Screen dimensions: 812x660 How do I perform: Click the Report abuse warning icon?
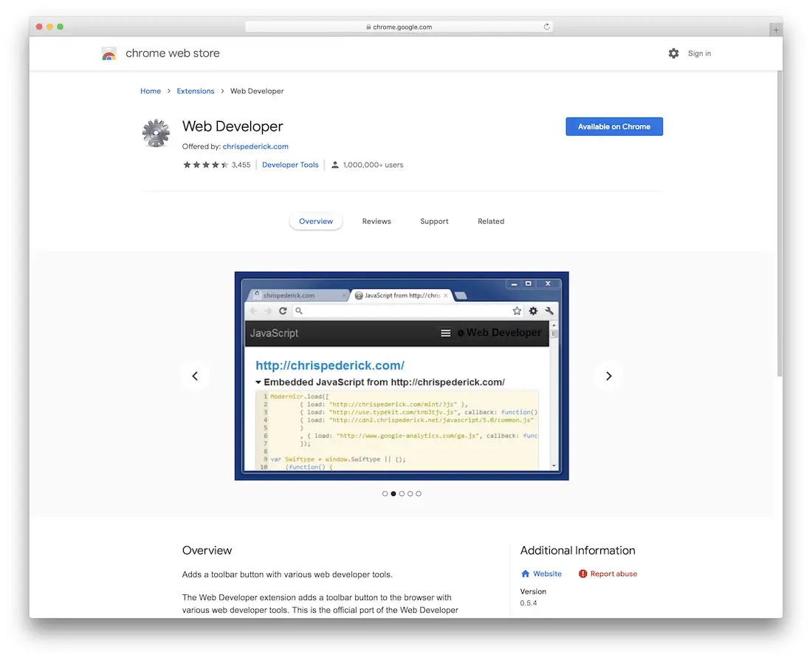[582, 574]
